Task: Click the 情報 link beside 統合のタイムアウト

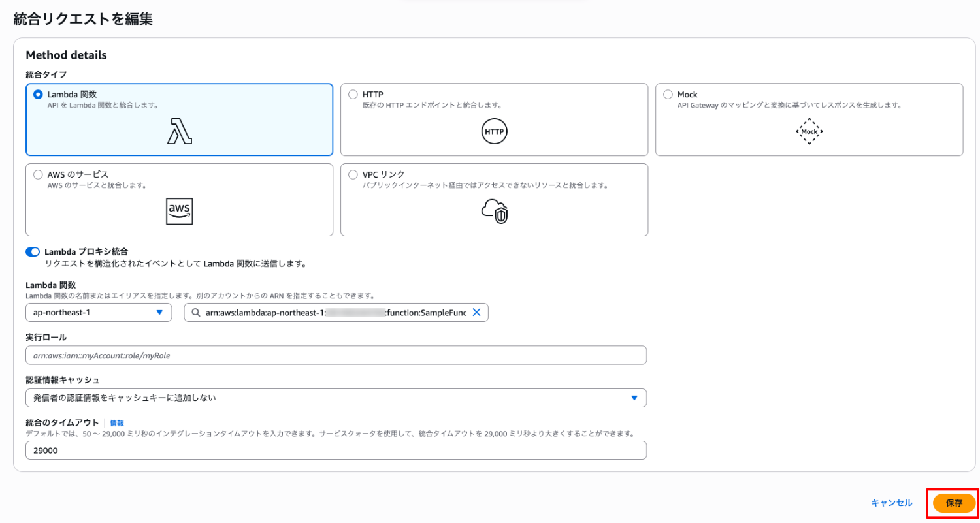Action: 117,423
